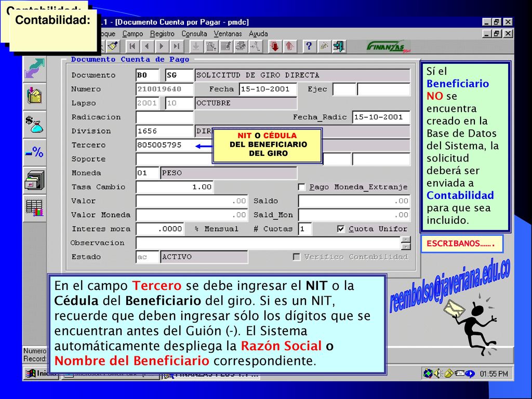Image resolution: width=532 pixels, height=399 pixels.
Task: Go to the first record
Action: click(132, 46)
